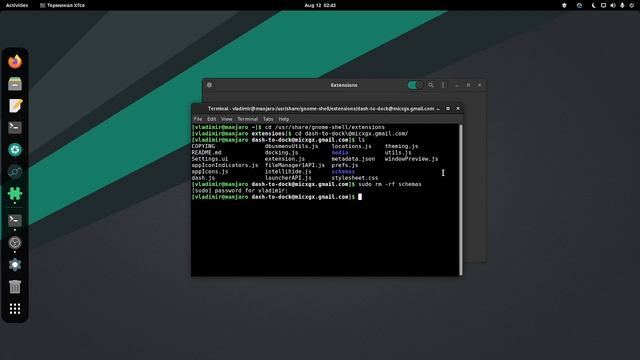Viewport: 640px width, 360px height.
Task: Minimize the Terminal window
Action: tap(438, 109)
